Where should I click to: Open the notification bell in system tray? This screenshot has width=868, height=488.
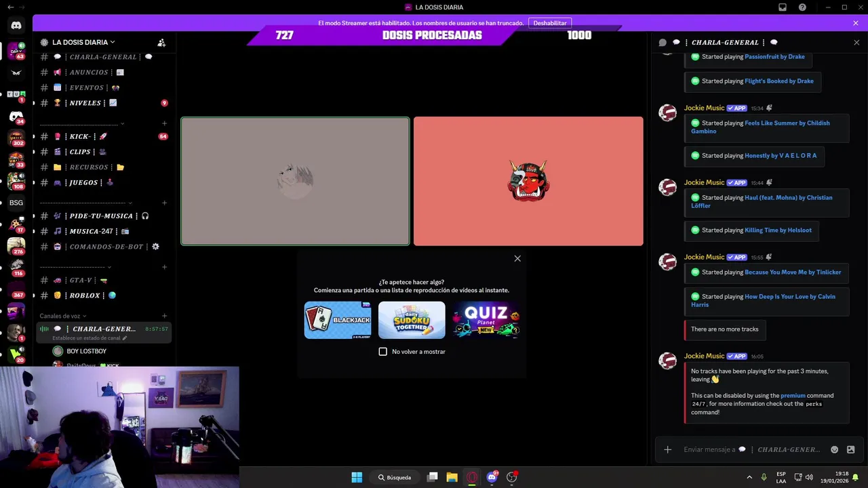(x=856, y=477)
